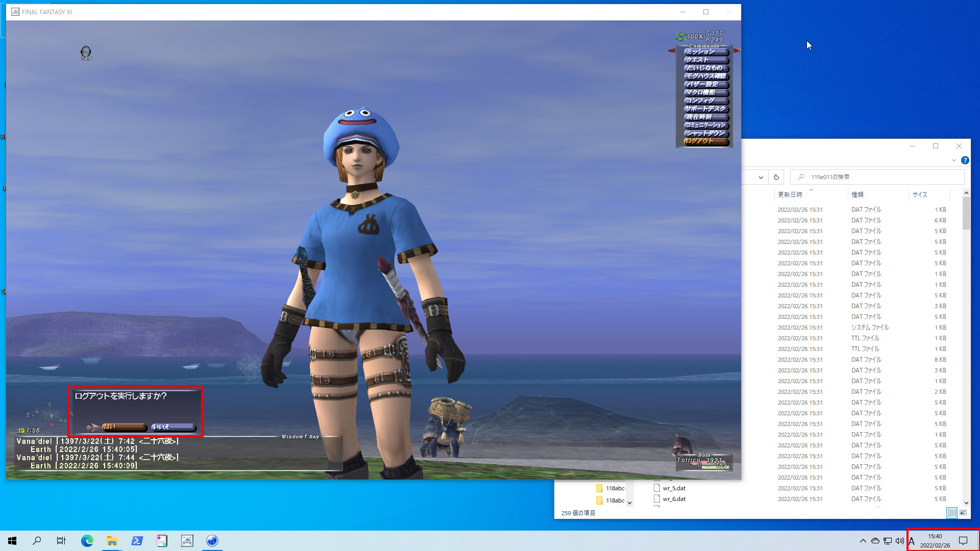Click the Tollico solo party status entry
This screenshot has width=980, height=551.
click(704, 462)
